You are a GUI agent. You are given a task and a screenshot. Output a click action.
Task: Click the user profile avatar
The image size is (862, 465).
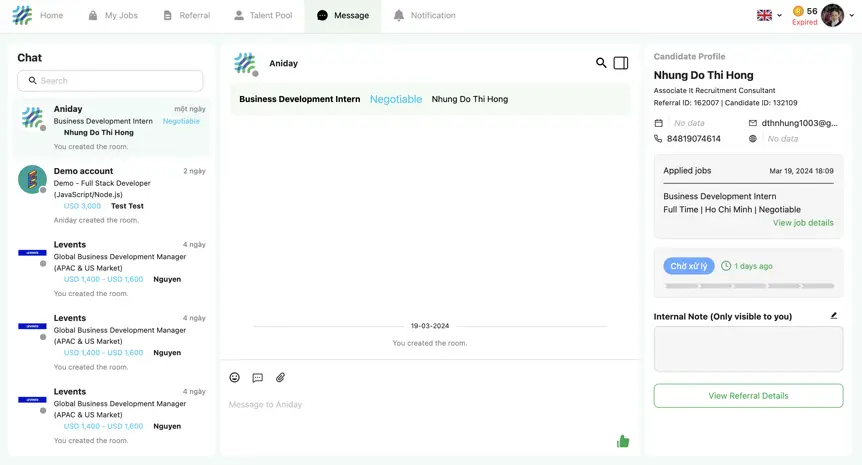click(832, 15)
